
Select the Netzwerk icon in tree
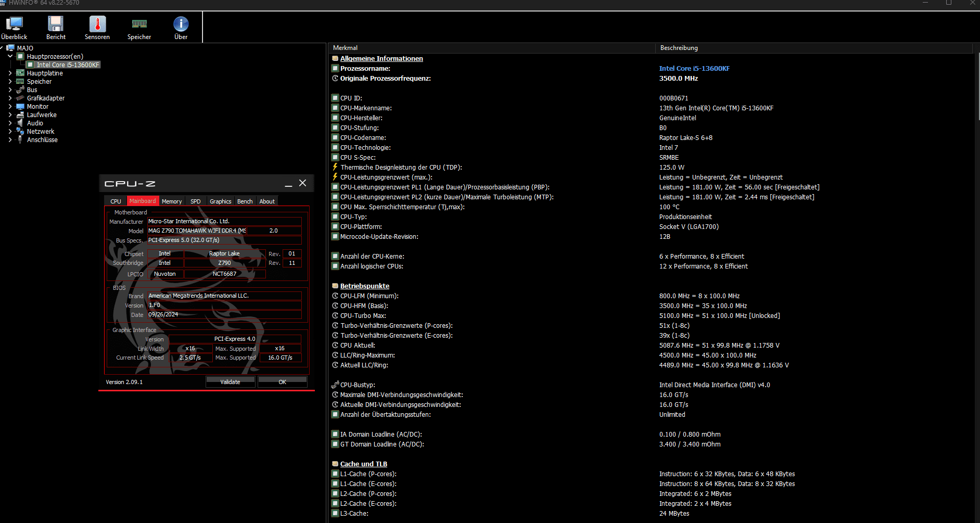(x=20, y=131)
